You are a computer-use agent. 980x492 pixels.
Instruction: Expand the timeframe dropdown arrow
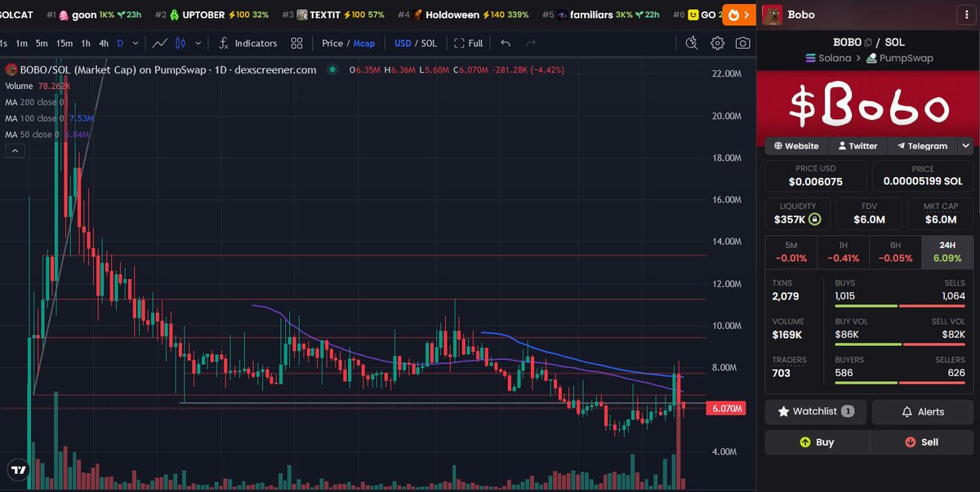135,43
